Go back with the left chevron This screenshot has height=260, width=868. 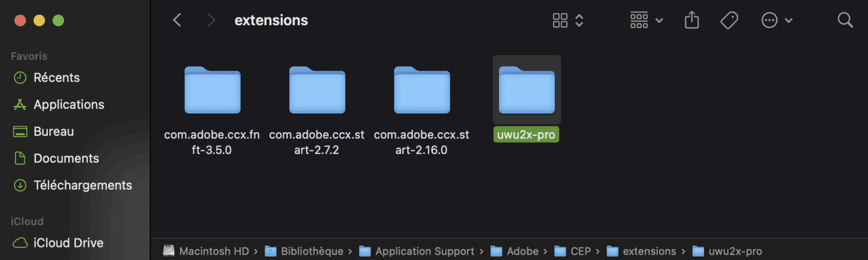point(177,20)
